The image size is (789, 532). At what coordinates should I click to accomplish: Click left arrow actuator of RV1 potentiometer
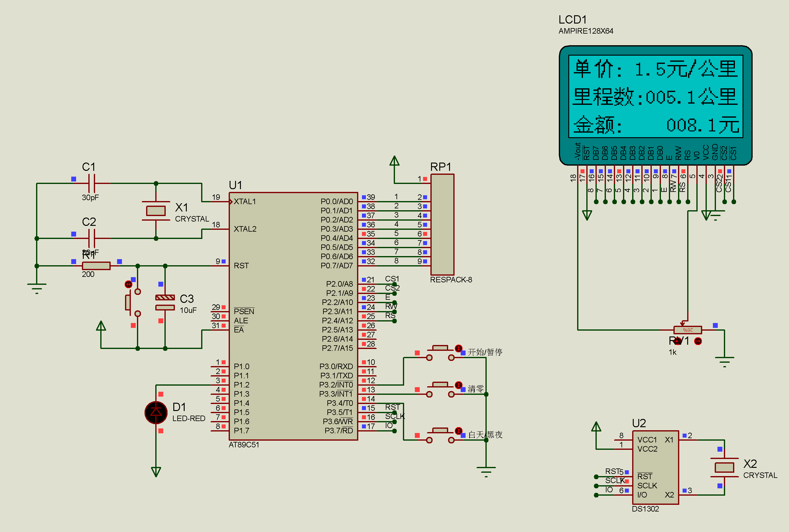pyautogui.click(x=677, y=341)
